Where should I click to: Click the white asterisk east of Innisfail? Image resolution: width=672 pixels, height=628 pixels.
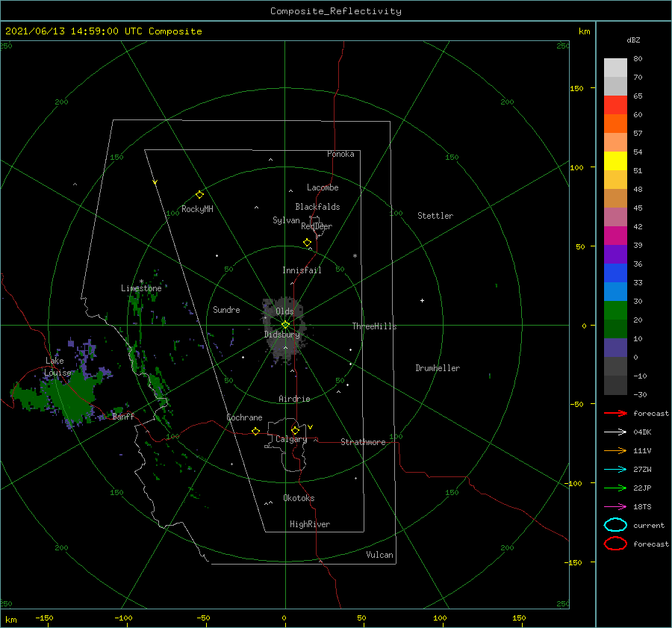click(355, 256)
